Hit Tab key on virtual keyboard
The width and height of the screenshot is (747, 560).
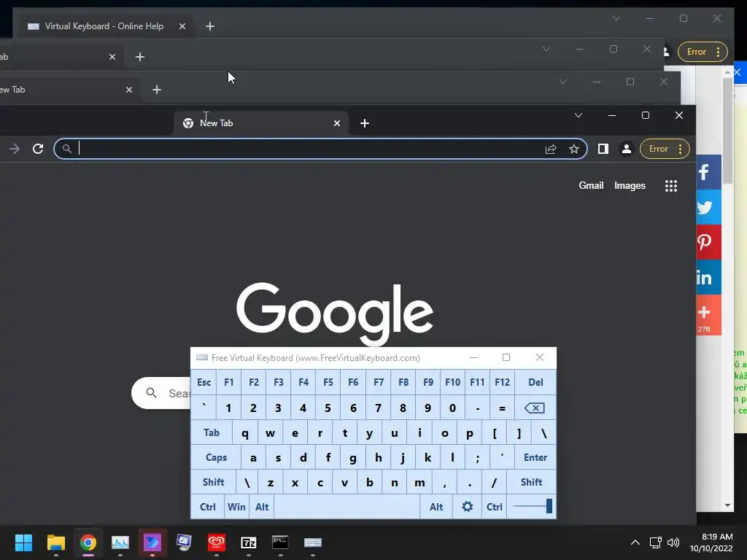212,433
